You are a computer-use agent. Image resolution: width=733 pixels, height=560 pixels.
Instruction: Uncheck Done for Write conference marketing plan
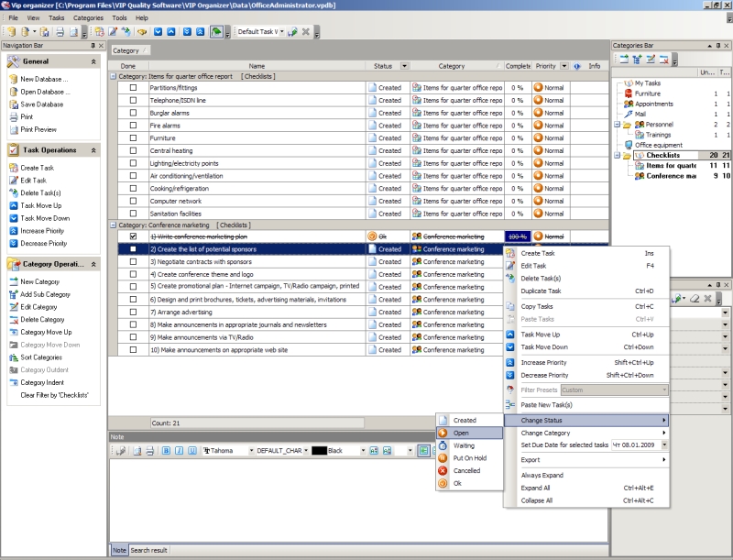coord(133,236)
